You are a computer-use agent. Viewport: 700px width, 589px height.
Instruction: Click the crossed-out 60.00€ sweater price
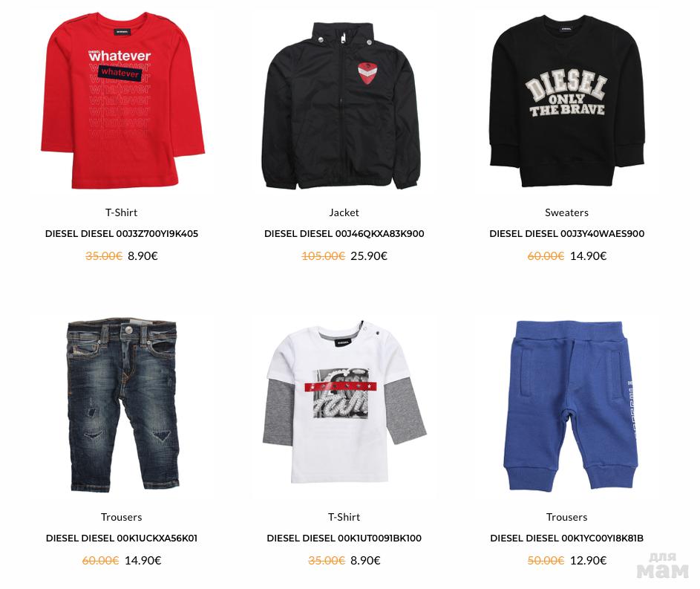point(546,256)
